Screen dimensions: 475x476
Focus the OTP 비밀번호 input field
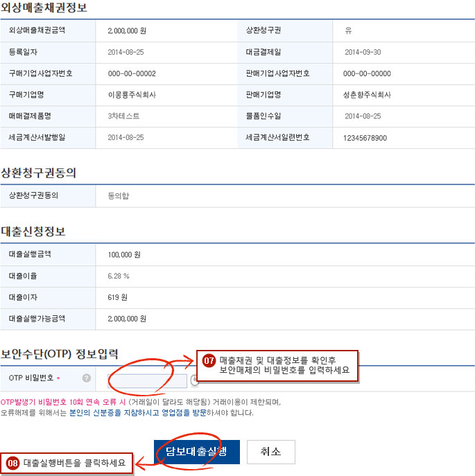tap(148, 380)
